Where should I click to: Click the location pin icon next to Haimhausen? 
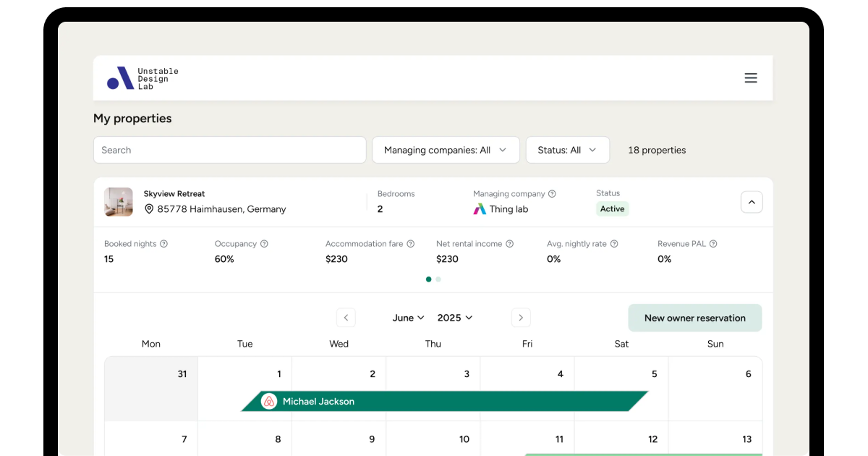pyautogui.click(x=149, y=209)
